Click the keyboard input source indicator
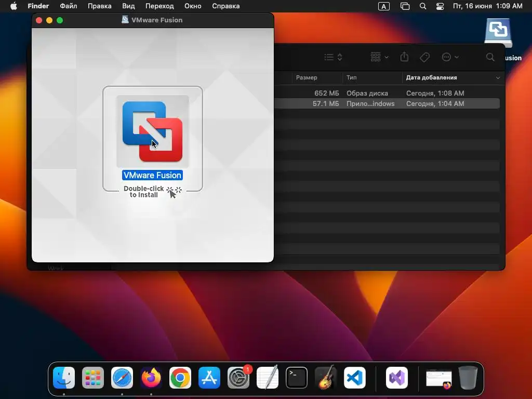Image resolution: width=532 pixels, height=399 pixels. 384,6
